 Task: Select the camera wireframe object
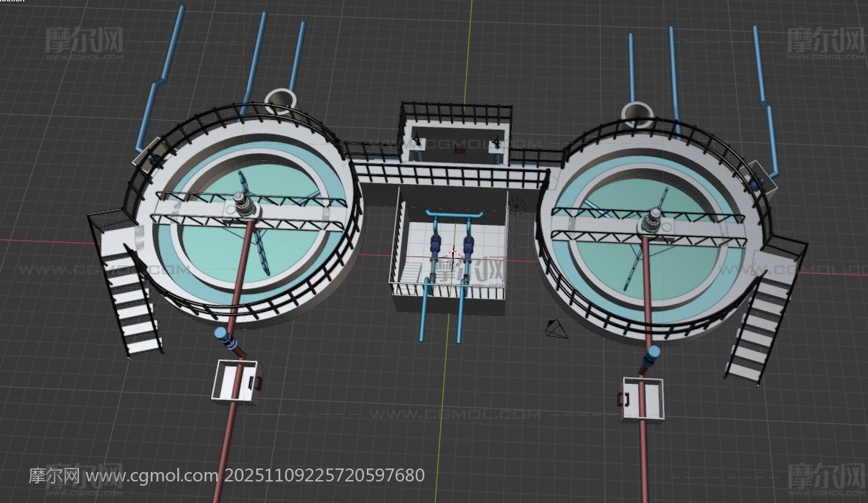(557, 329)
